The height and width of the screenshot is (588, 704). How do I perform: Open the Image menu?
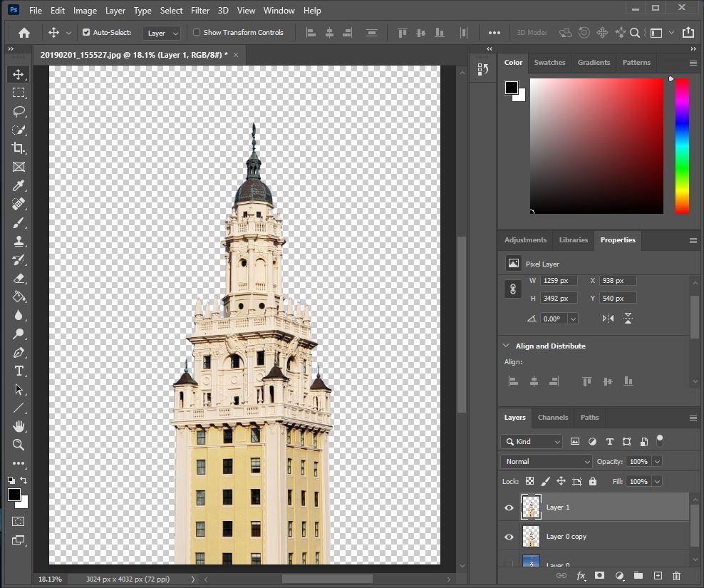[x=85, y=10]
